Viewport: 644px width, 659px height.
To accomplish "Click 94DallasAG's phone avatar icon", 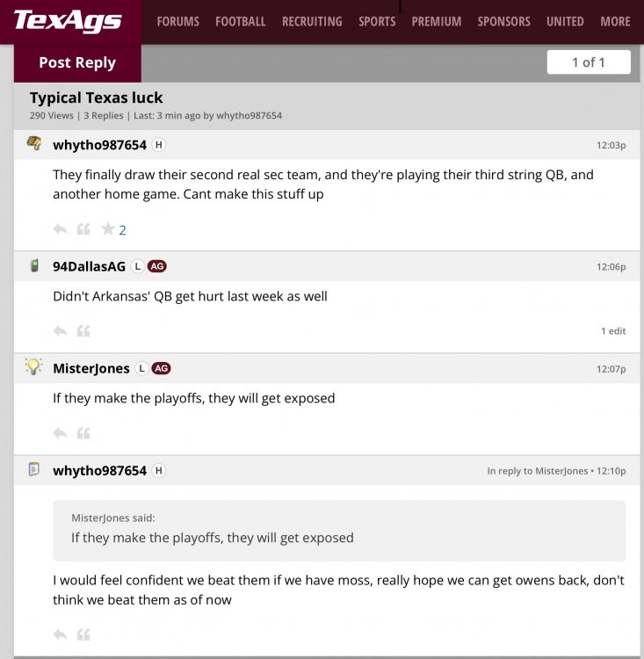I will (34, 265).
